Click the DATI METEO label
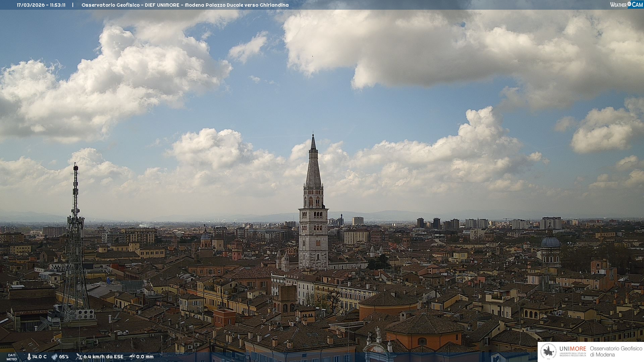 point(12,357)
